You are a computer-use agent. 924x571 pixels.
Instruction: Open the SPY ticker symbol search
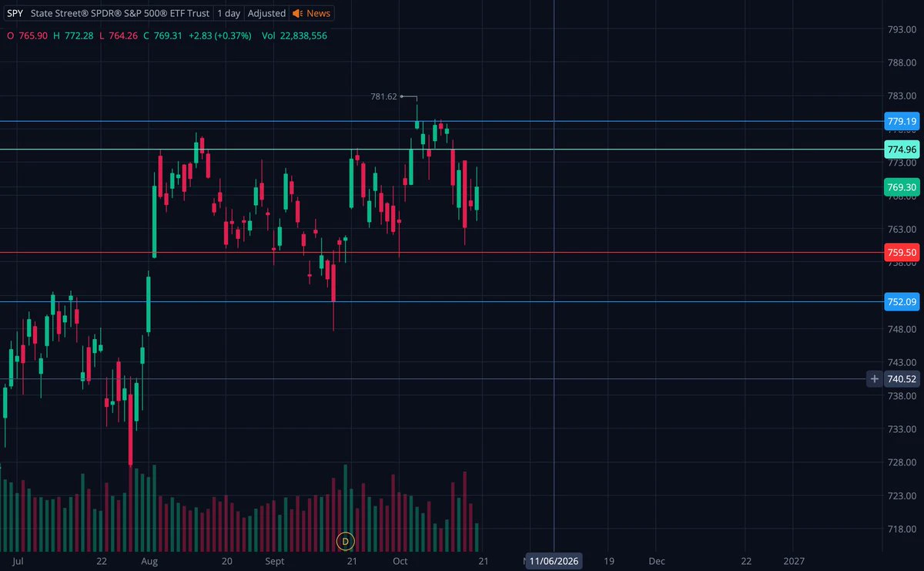point(15,13)
